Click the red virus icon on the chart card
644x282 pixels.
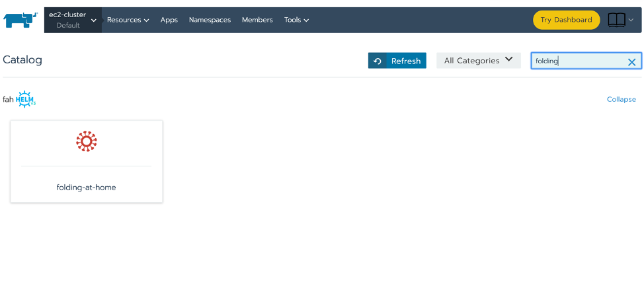[86, 141]
